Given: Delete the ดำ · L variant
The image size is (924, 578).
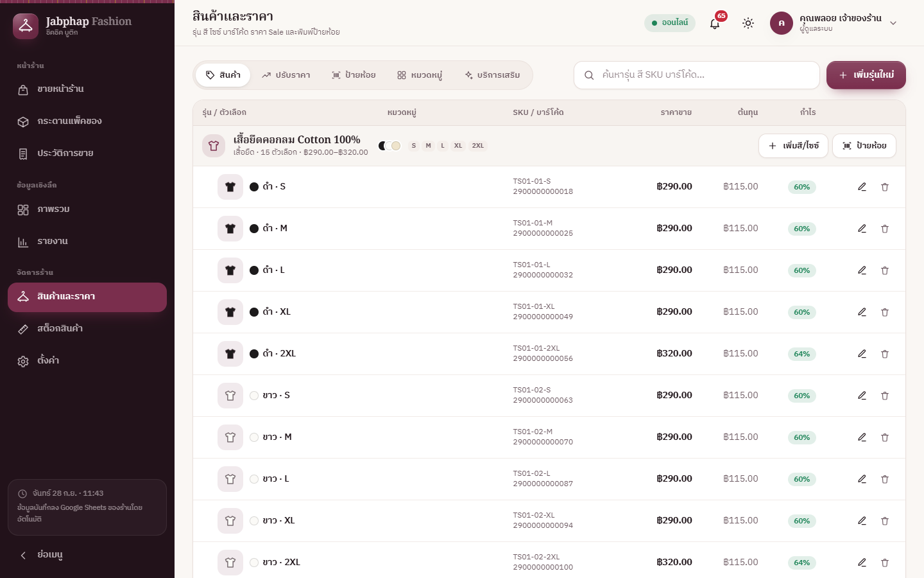Looking at the screenshot, I should click(885, 270).
